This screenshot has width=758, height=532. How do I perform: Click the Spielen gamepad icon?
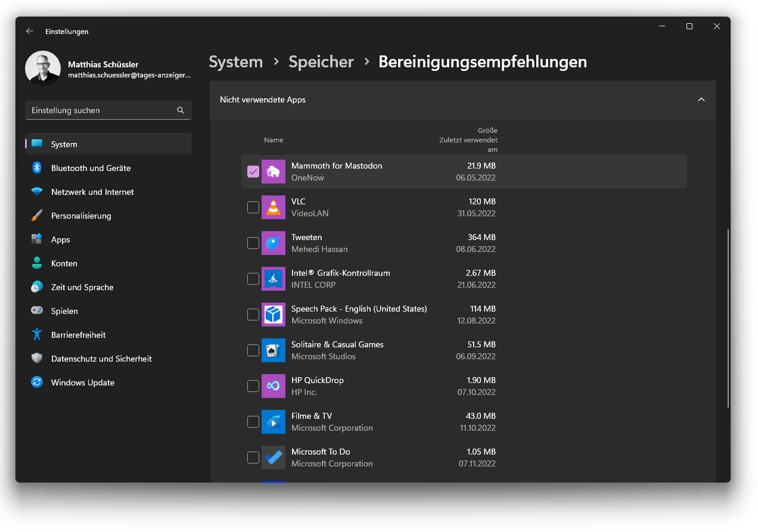37,311
